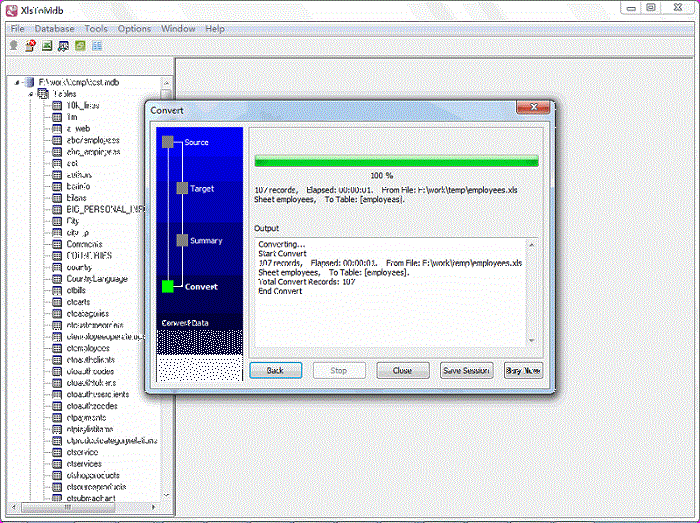Select the authors table icon in tree
This screenshot has height=523, width=700.
tap(57, 175)
